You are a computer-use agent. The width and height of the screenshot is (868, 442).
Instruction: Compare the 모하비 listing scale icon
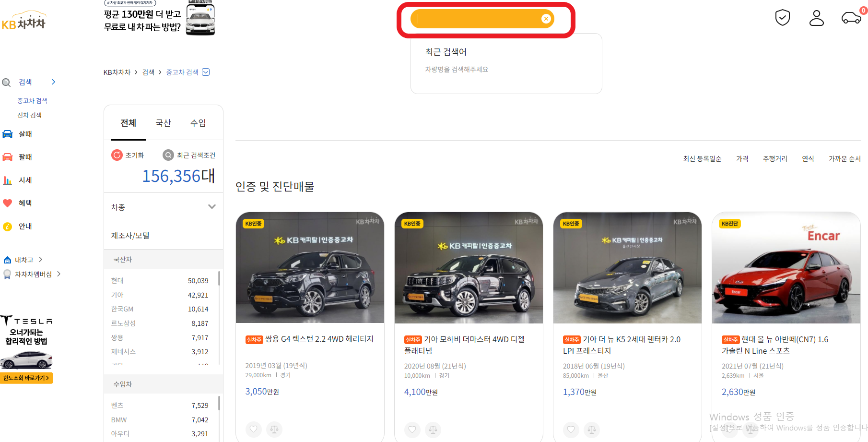433,430
